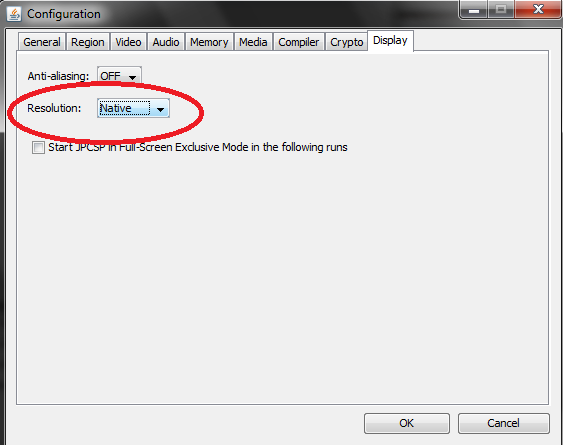The width and height of the screenshot is (563, 445).
Task: Select the Video tab
Action: [128, 42]
